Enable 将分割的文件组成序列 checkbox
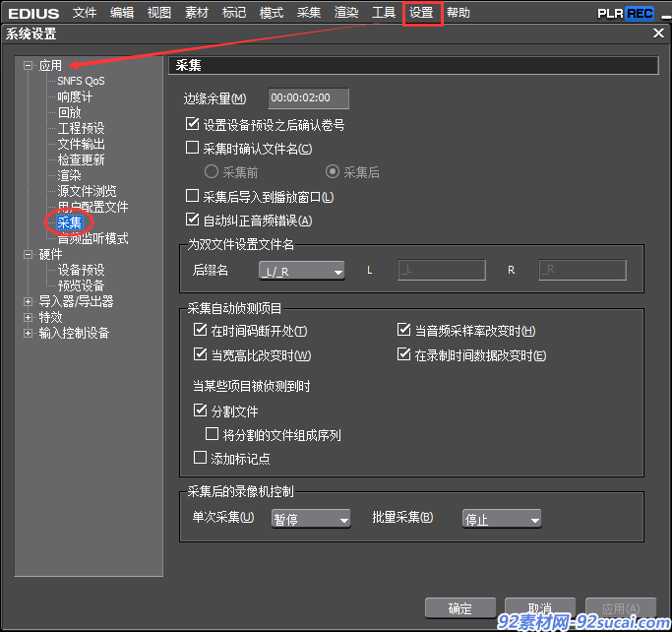Viewport: 672px width, 632px height. pos(213,434)
